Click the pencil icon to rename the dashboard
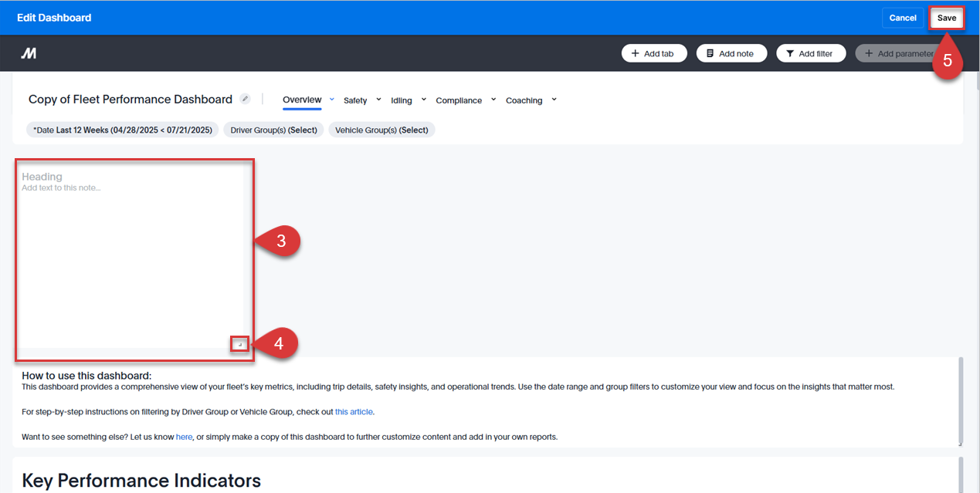This screenshot has width=980, height=493. pos(245,98)
